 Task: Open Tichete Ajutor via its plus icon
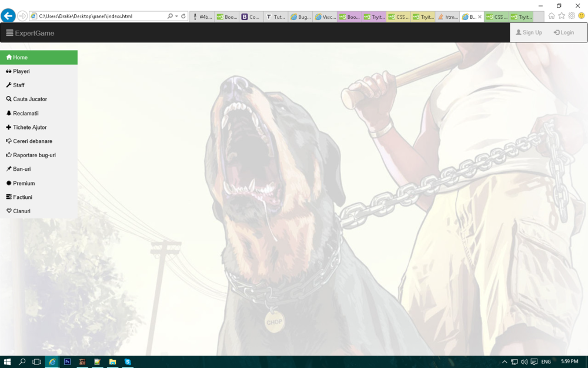point(9,127)
